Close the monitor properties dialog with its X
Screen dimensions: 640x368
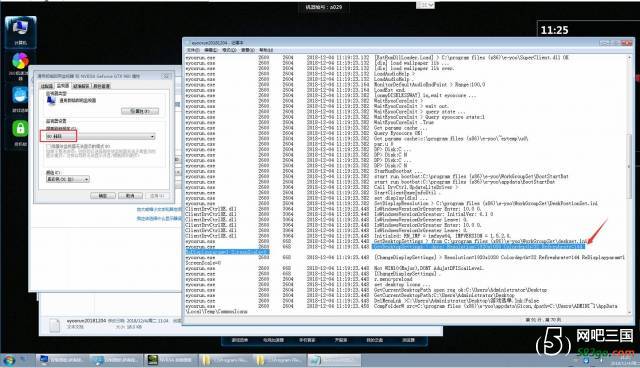167,76
